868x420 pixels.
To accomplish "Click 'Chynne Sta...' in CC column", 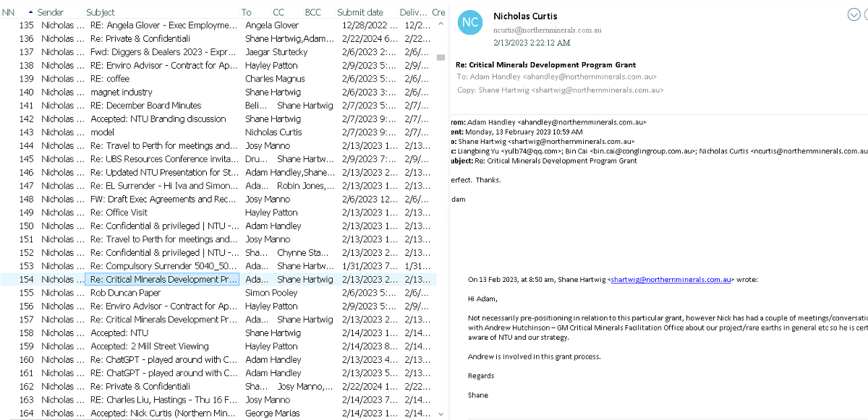I will [304, 252].
